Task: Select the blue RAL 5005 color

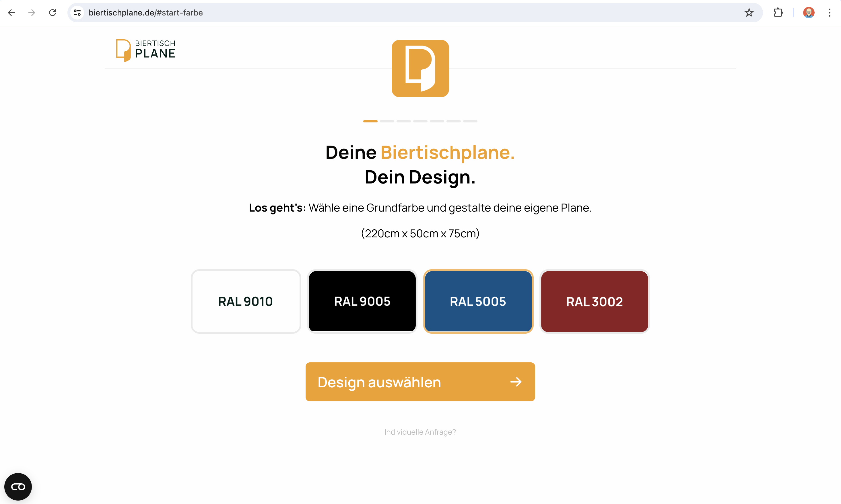Action: [478, 301]
